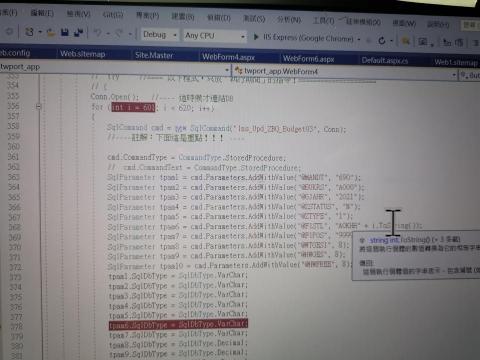Click the New Project toolbar icon
480x360 pixels.
[x=29, y=32]
